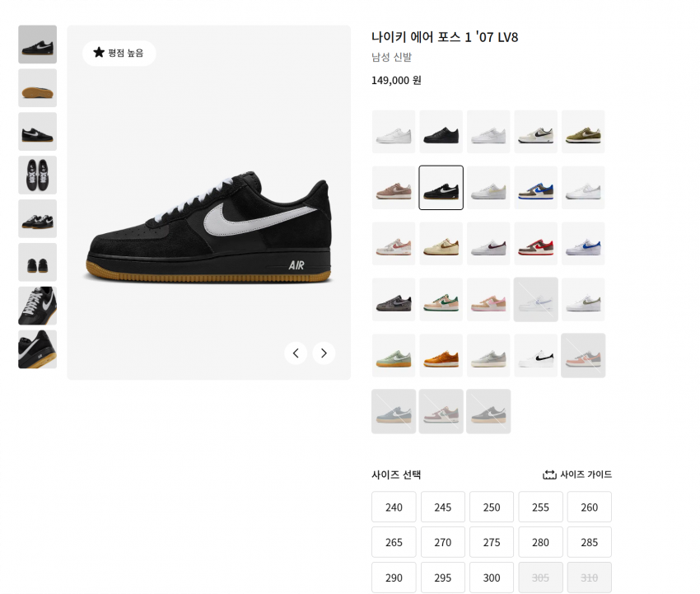
Task: Click the star icon in 평점 높음 badge
Action: [x=99, y=52]
